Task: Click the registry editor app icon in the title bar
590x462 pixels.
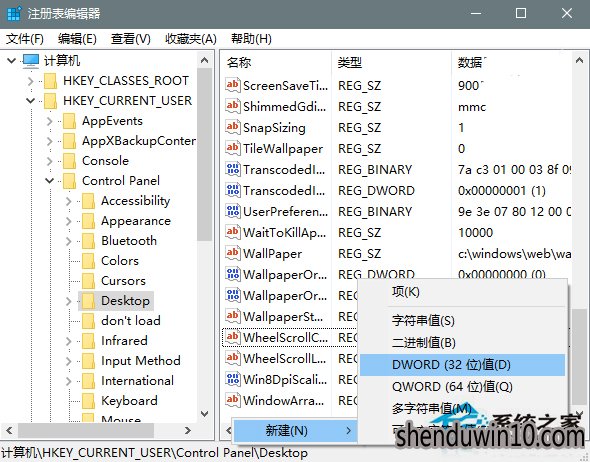Action: [x=14, y=14]
